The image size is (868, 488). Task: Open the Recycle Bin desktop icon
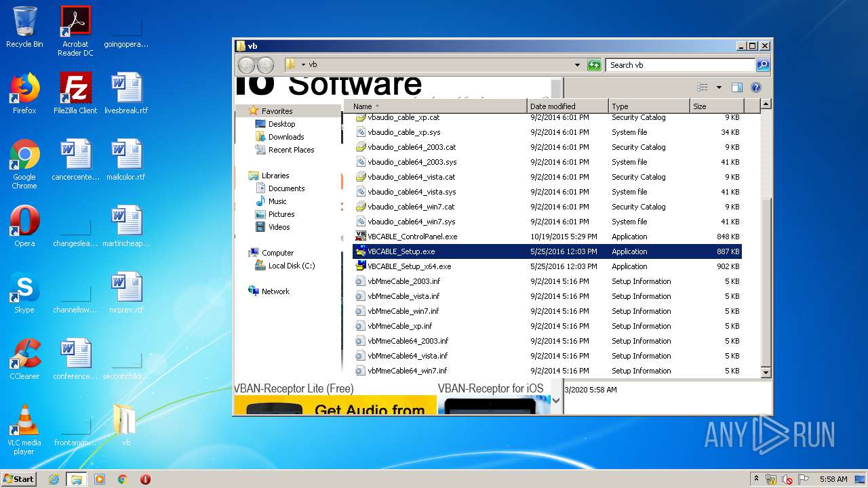[x=24, y=27]
